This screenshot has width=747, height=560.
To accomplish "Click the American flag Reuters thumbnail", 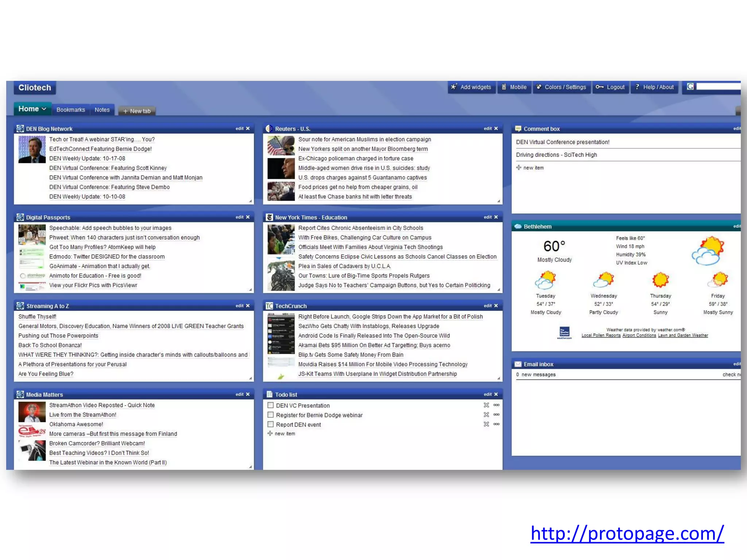I will pos(281,145).
